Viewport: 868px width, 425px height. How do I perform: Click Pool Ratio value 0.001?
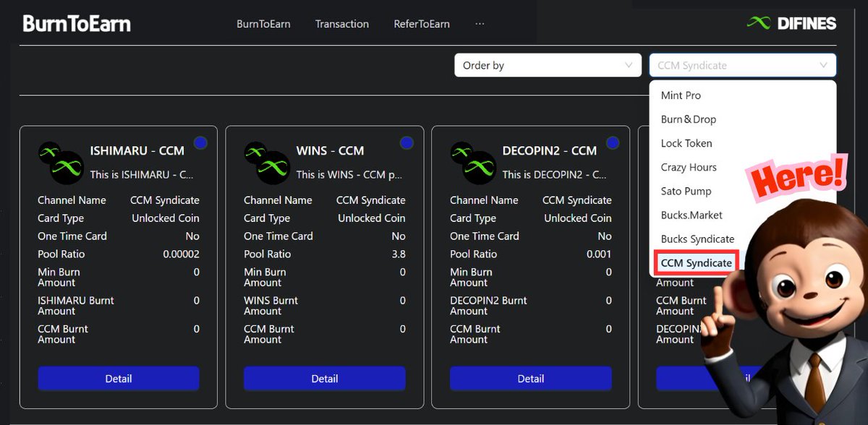(599, 254)
